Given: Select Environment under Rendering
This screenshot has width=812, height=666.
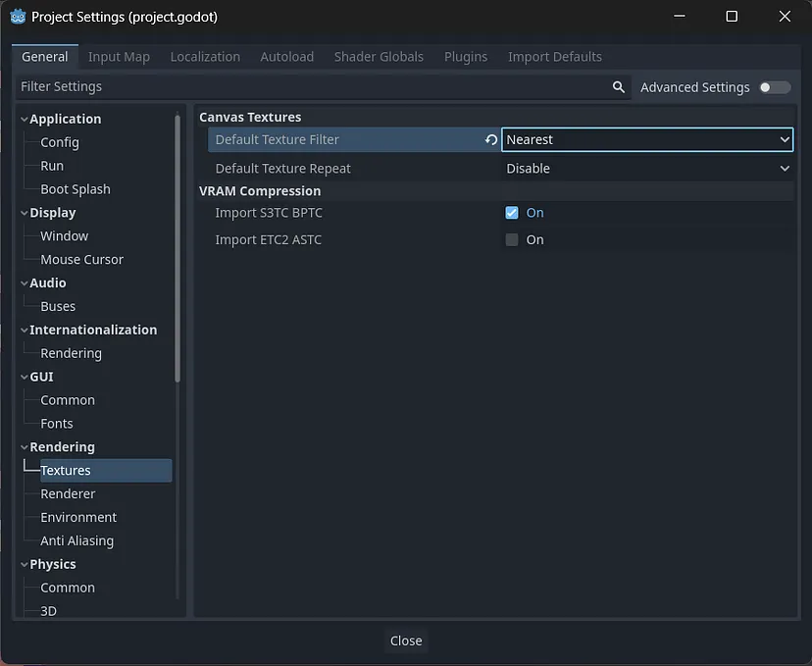Looking at the screenshot, I should click(78, 517).
